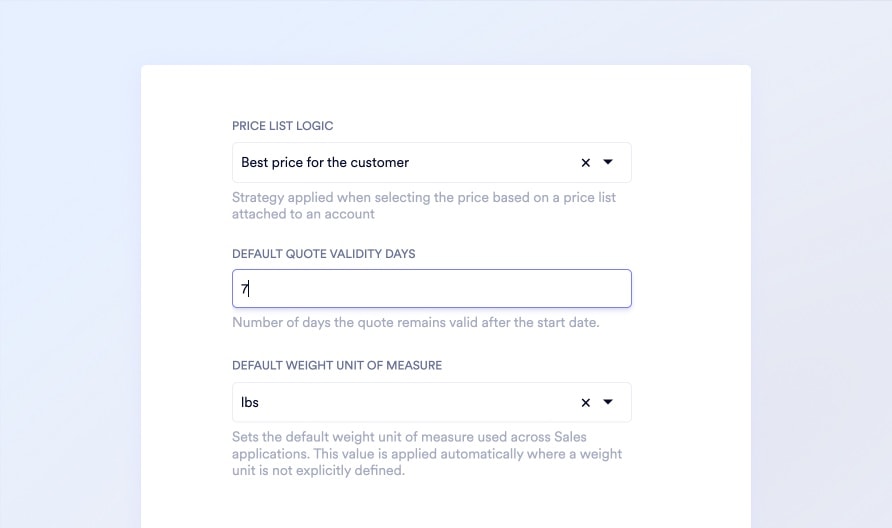892x528 pixels.
Task: Open the weight unit dropdown arrow
Action: pos(608,402)
